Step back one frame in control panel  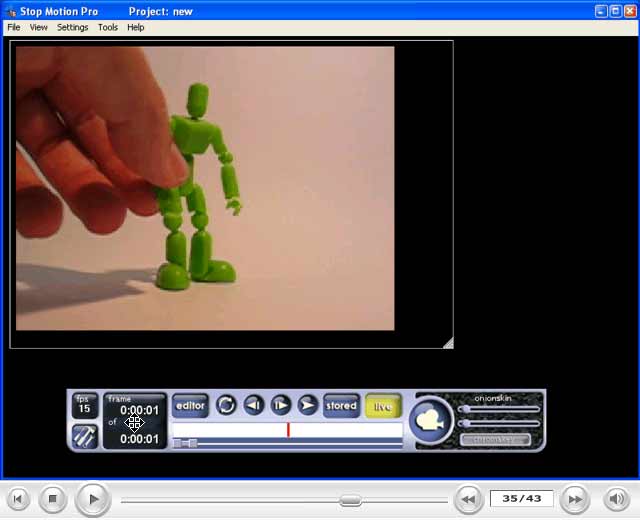[x=254, y=405]
